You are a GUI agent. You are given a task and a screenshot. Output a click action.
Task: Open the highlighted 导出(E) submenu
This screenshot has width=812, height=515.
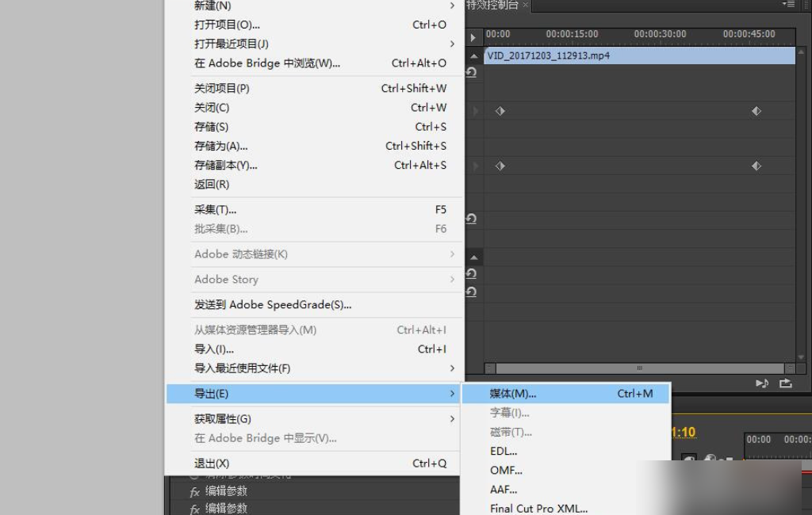click(x=313, y=394)
